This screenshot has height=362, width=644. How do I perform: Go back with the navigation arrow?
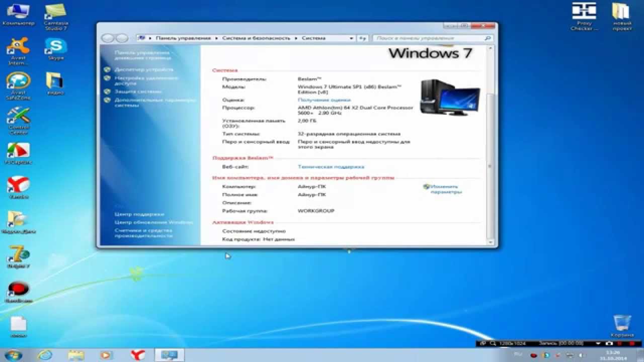coord(108,38)
